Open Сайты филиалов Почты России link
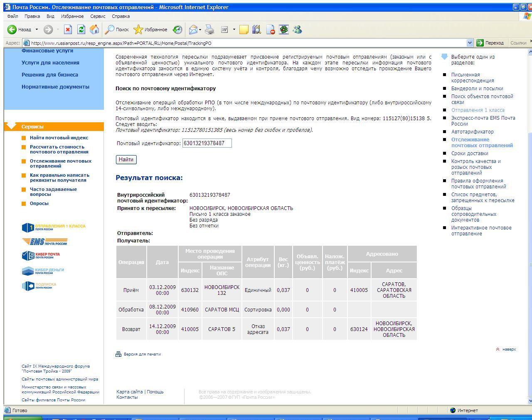The height and width of the screenshot is (420, 532). pos(53,400)
